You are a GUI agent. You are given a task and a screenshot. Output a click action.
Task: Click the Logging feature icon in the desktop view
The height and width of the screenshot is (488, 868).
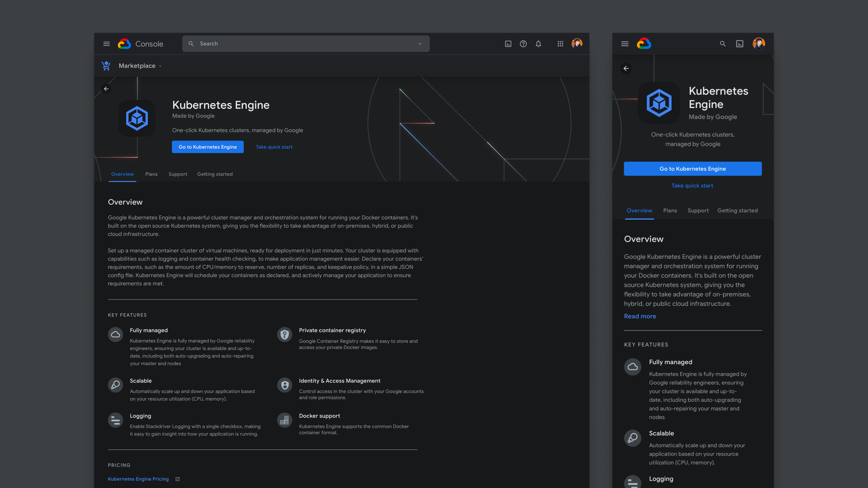(116, 420)
